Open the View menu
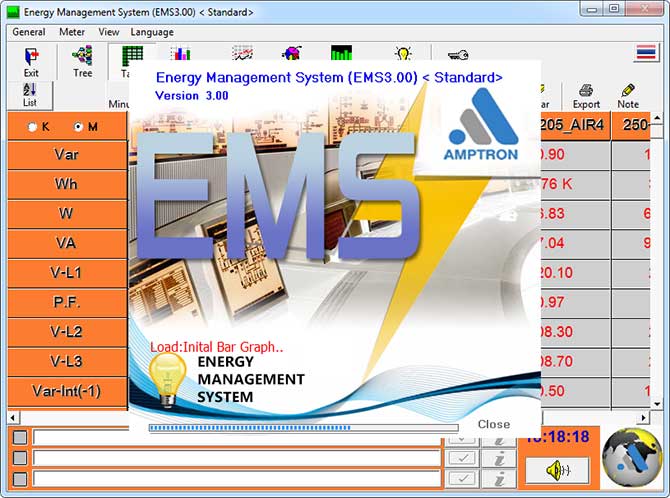 109,32
